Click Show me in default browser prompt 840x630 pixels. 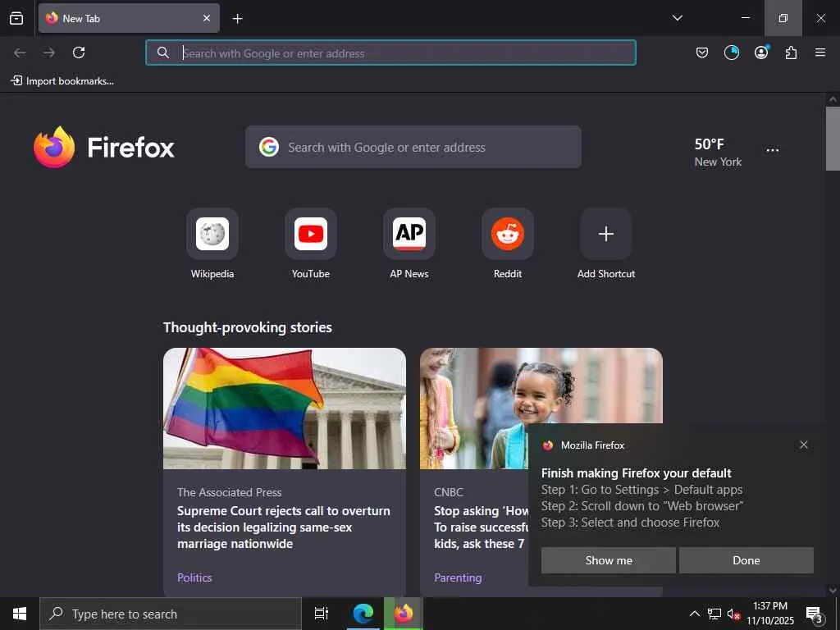tap(609, 560)
